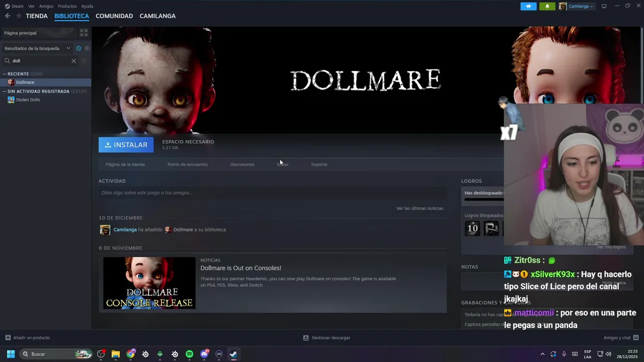
Task: Open Discusiones link
Action: point(243,164)
